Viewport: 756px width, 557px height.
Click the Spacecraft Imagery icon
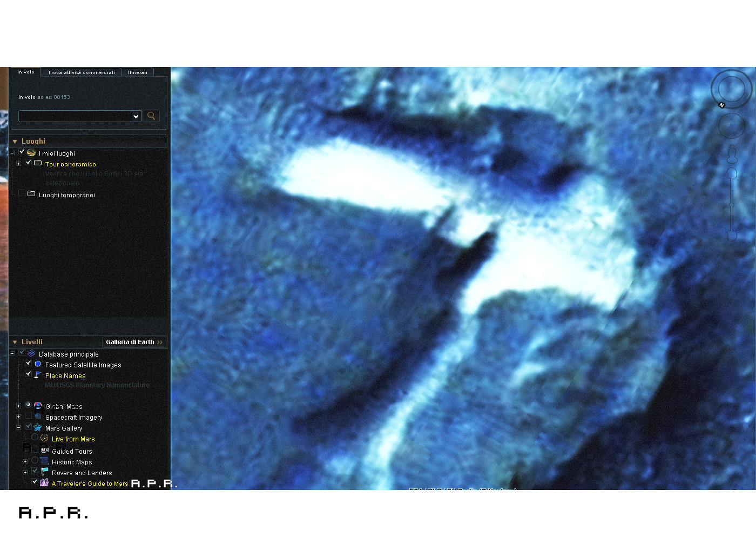[x=38, y=416]
